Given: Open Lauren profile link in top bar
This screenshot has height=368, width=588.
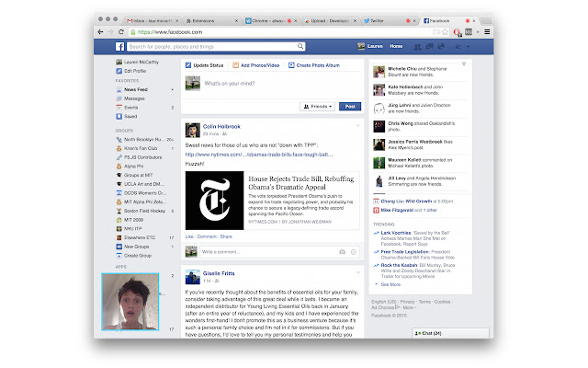Looking at the screenshot, I should (x=370, y=46).
